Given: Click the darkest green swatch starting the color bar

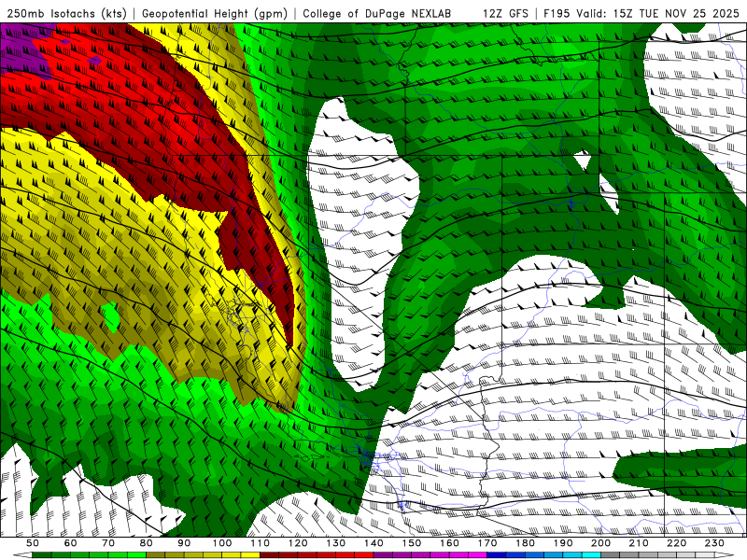Looking at the screenshot, I should click(42, 554).
